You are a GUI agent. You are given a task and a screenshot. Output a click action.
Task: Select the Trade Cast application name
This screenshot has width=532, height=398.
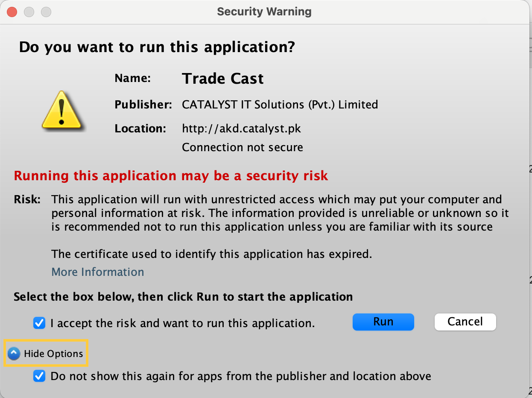coord(222,78)
